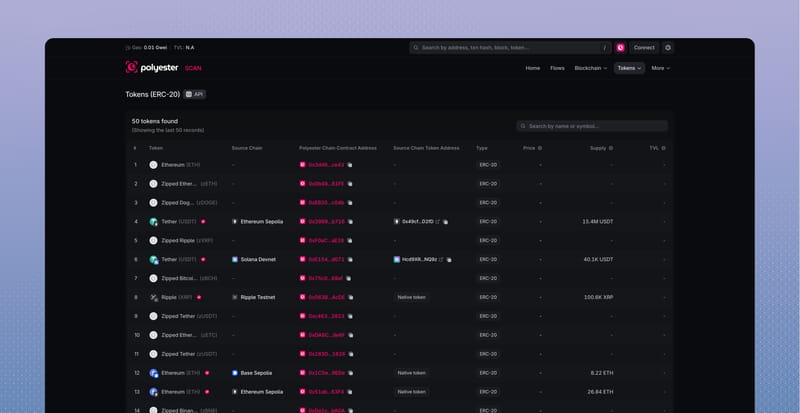Click the ERC-20 type tag in row 1
This screenshot has width=800, height=413.
tap(488, 165)
